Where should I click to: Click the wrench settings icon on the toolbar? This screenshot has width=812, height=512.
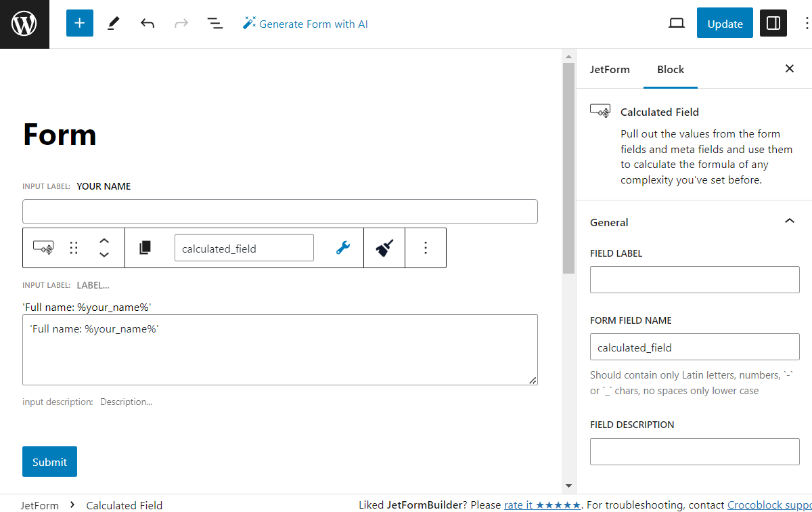[x=342, y=248]
